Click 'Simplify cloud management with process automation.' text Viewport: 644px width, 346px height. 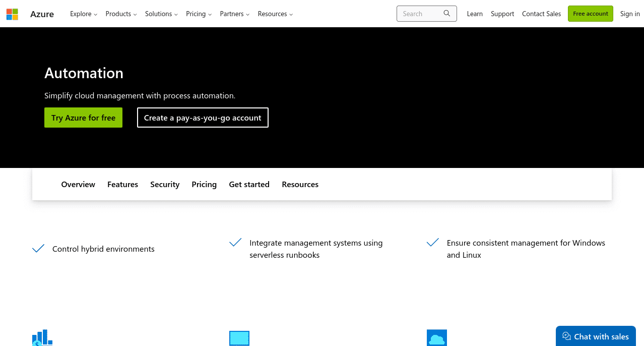140,95
